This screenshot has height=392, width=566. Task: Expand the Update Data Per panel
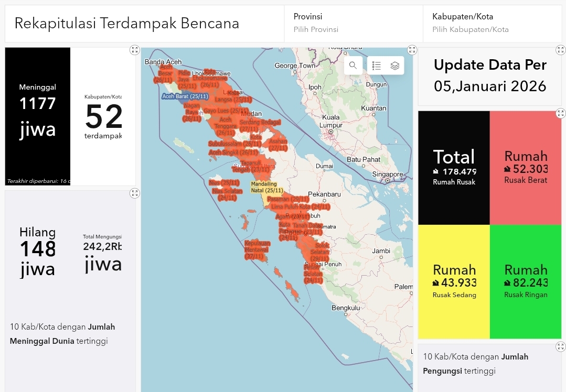tap(560, 50)
